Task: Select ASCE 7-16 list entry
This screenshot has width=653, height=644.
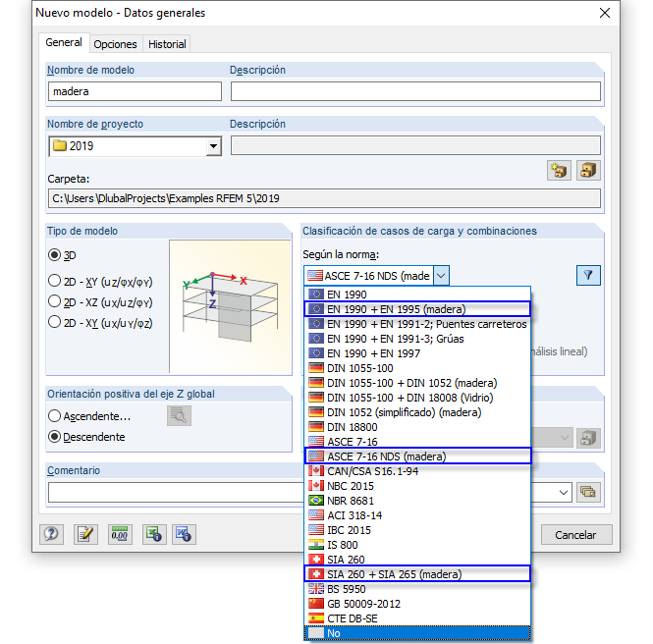Action: click(417, 442)
